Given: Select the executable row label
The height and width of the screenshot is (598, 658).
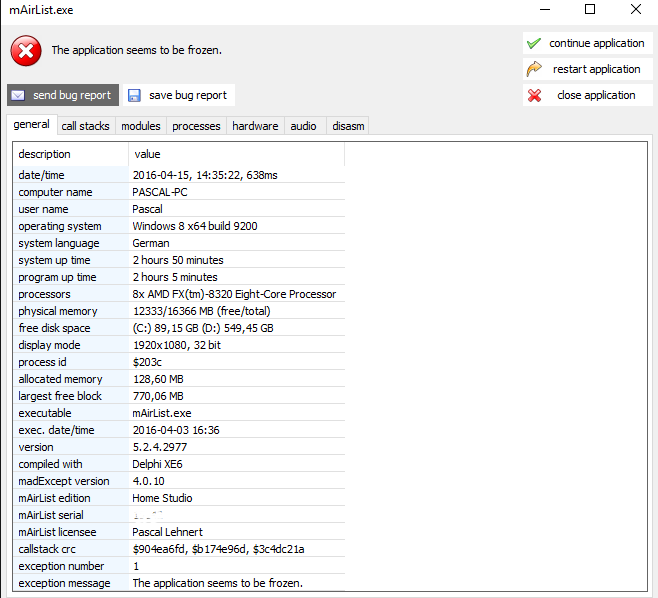Looking at the screenshot, I should pyautogui.click(x=44, y=413).
